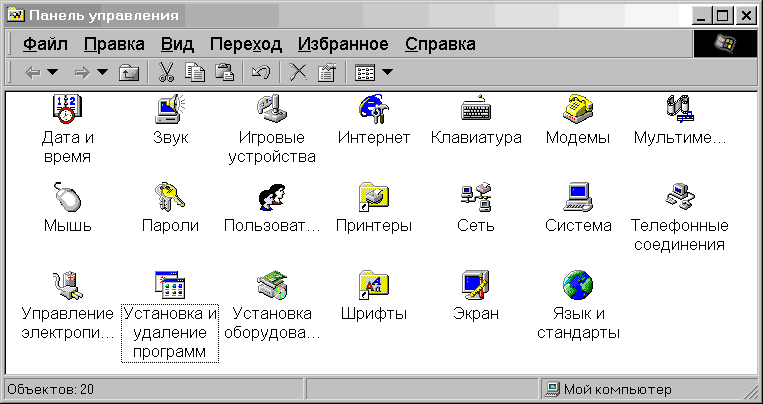Click the Объектов: 20 status text
This screenshot has width=763, height=404.
(50, 389)
